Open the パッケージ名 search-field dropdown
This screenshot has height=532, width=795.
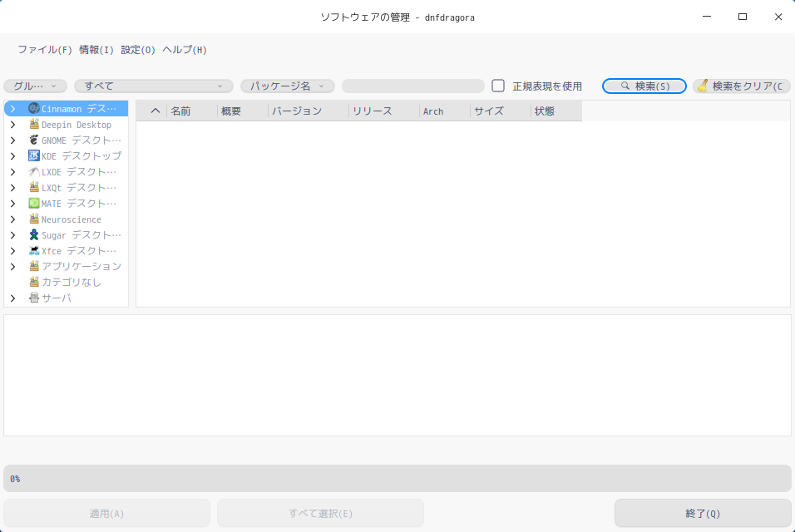click(288, 86)
